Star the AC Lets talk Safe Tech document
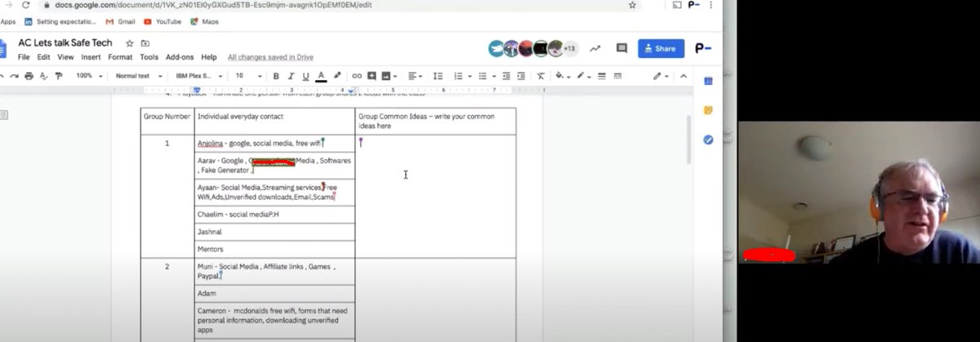 pos(130,43)
